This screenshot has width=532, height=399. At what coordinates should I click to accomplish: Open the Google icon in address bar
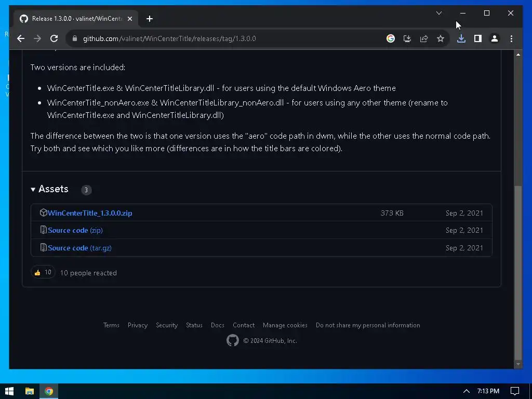coord(391,38)
